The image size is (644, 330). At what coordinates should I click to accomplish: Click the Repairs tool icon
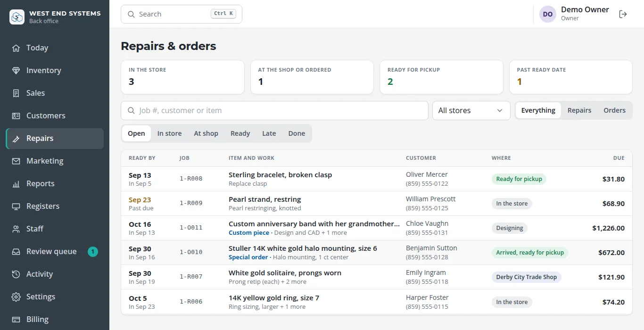[16, 138]
